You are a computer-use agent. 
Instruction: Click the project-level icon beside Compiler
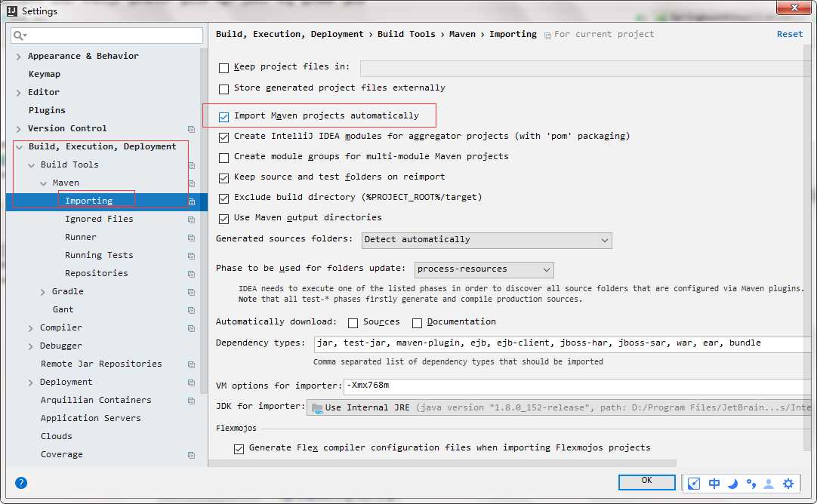[x=191, y=328]
